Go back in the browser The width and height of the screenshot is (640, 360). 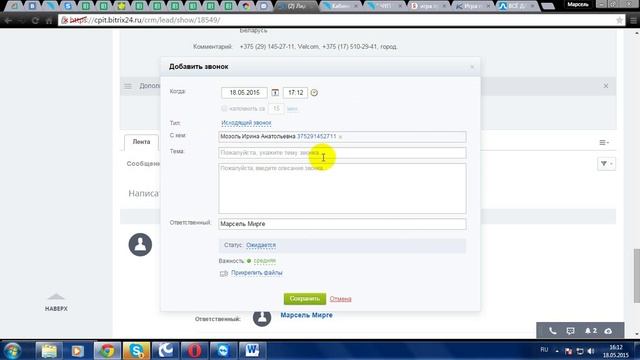pos(8,20)
